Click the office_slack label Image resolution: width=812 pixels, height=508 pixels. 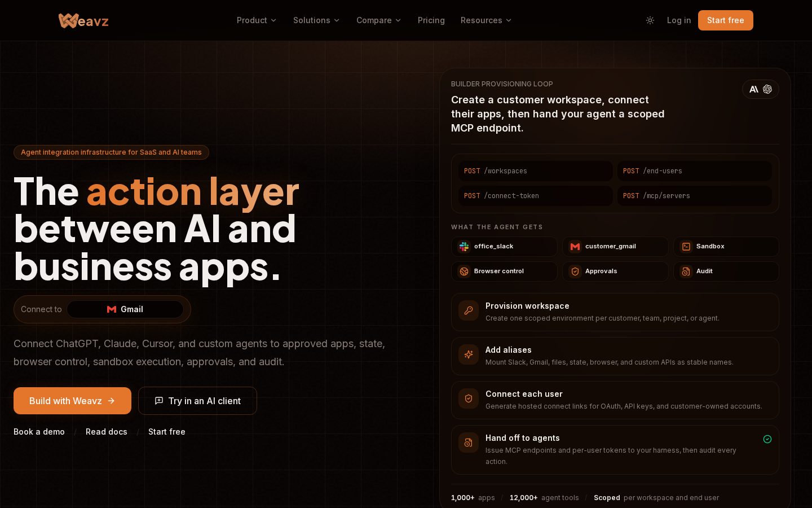point(493,247)
